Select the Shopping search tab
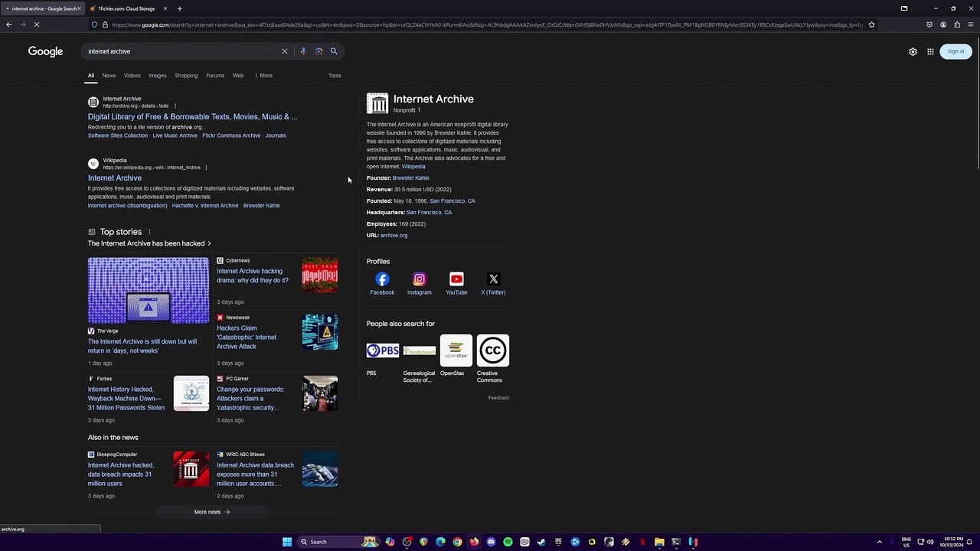Screen dimensions: 980x551 click(x=186, y=75)
